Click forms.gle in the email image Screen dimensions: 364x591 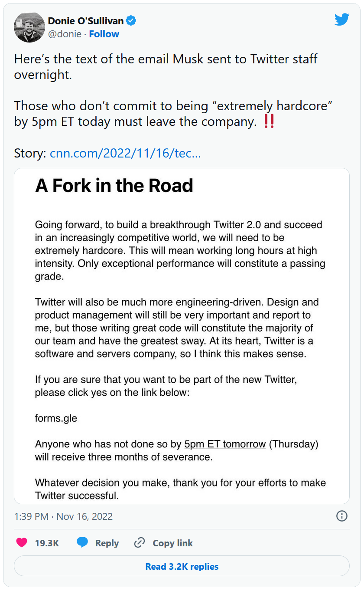pos(56,419)
